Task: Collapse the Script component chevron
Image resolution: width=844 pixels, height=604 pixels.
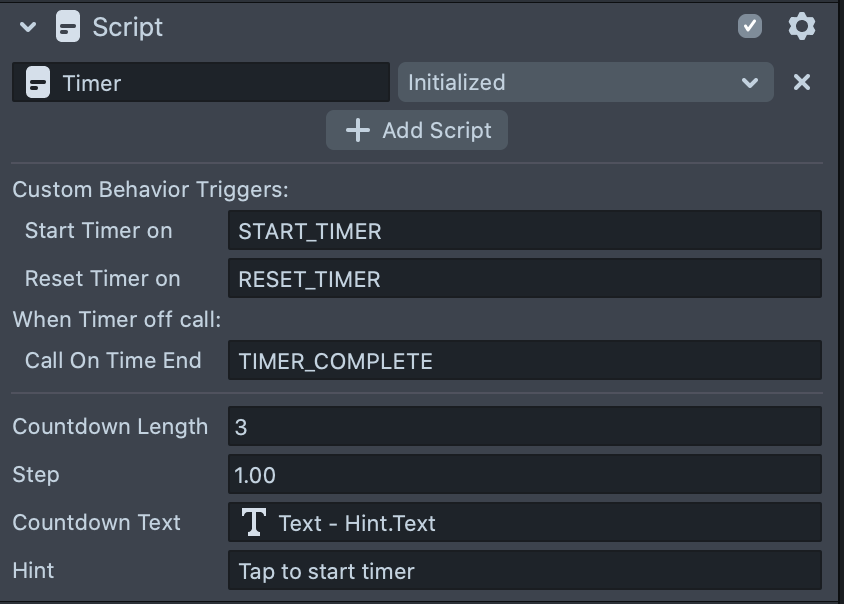Action: [28, 27]
